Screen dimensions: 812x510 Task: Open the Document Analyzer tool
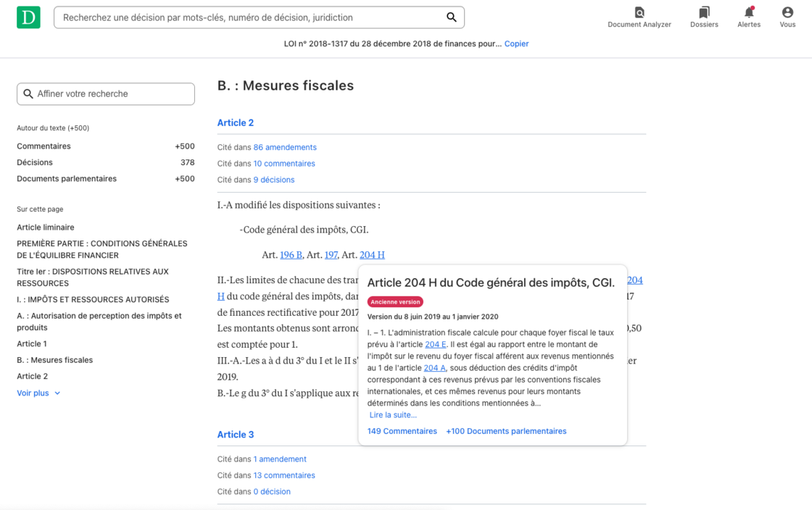[x=639, y=17]
